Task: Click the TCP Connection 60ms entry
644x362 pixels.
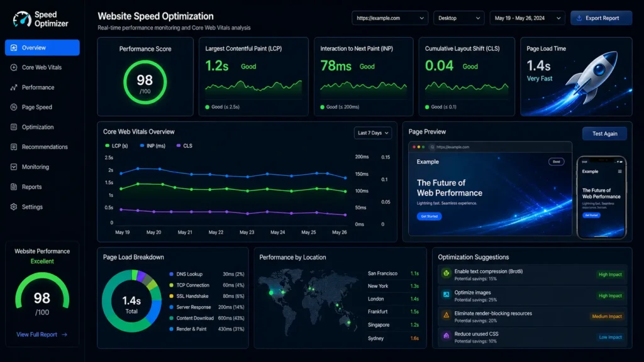Action: point(207,285)
